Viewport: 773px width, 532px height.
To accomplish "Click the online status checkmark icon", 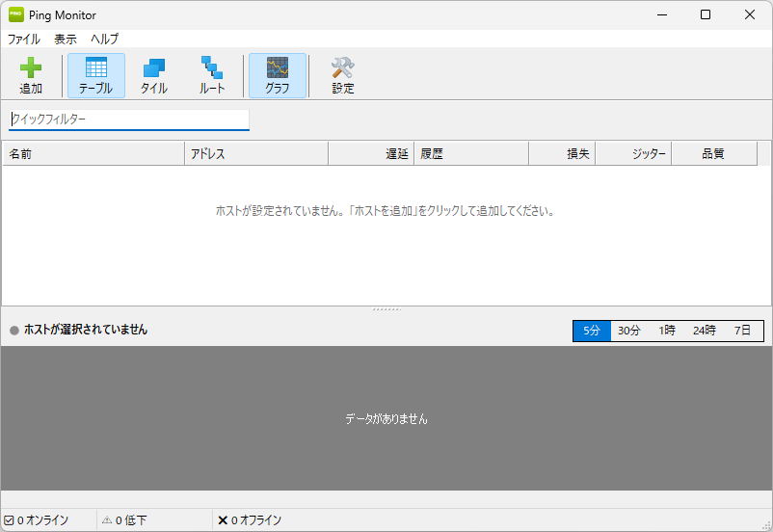I will pos(9,520).
